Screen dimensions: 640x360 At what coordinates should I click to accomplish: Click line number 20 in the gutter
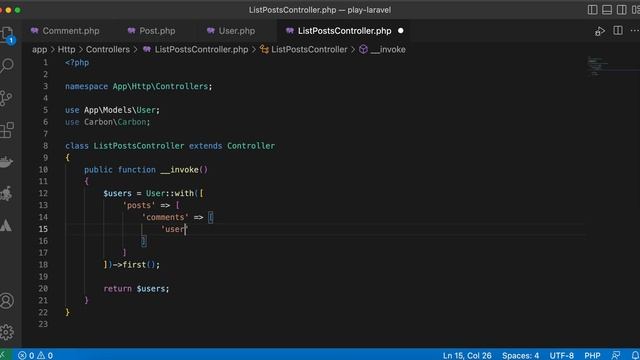[x=43, y=289]
